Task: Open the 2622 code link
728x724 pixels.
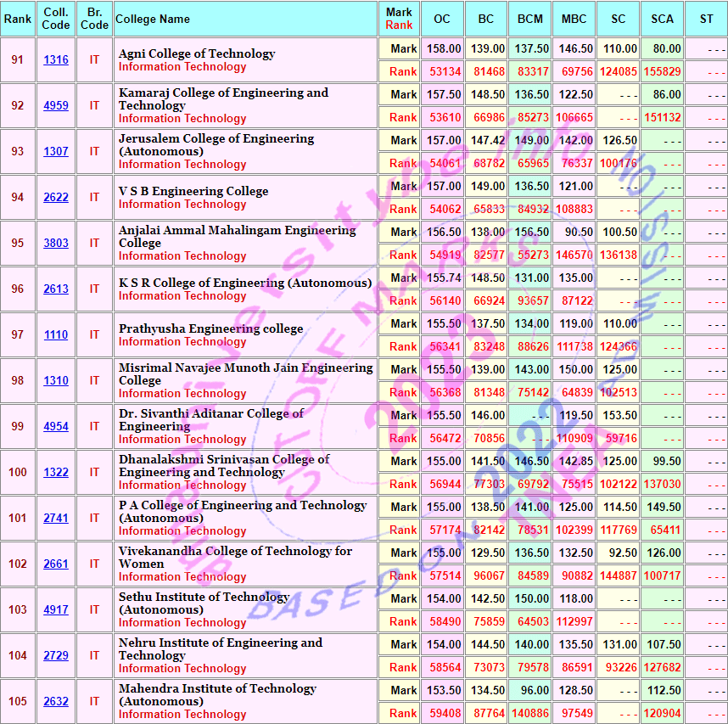Action: pyautogui.click(x=56, y=198)
